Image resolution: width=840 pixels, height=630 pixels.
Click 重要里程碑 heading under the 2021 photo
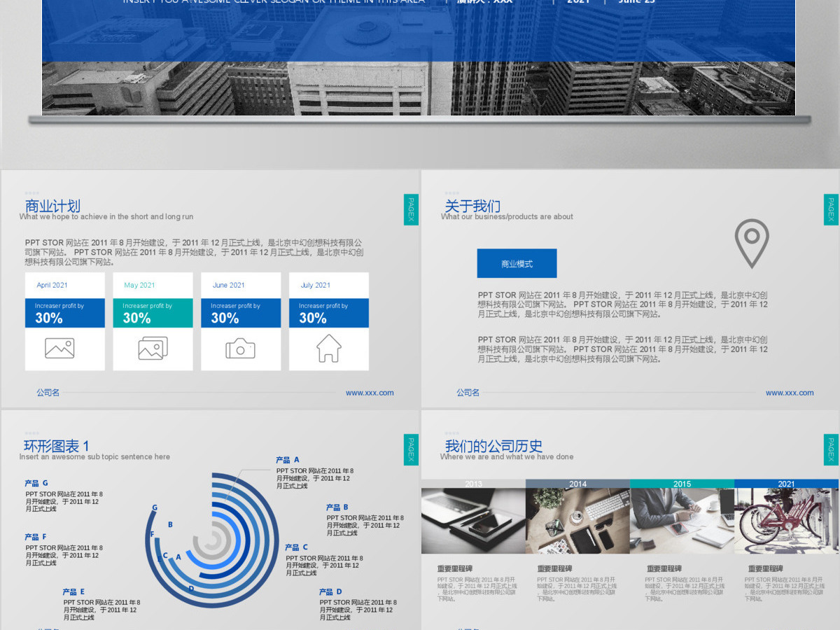pyautogui.click(x=765, y=569)
